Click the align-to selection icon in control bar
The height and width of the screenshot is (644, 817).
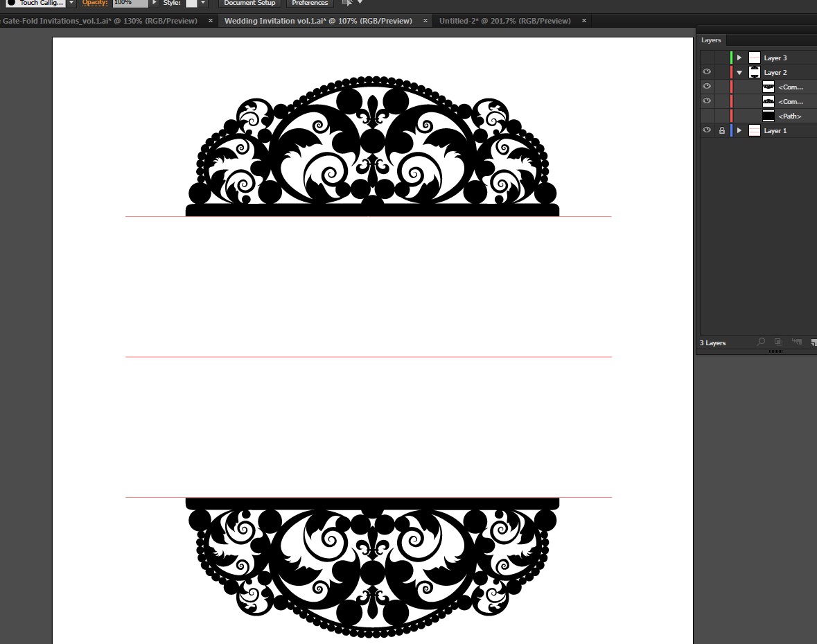click(x=346, y=3)
